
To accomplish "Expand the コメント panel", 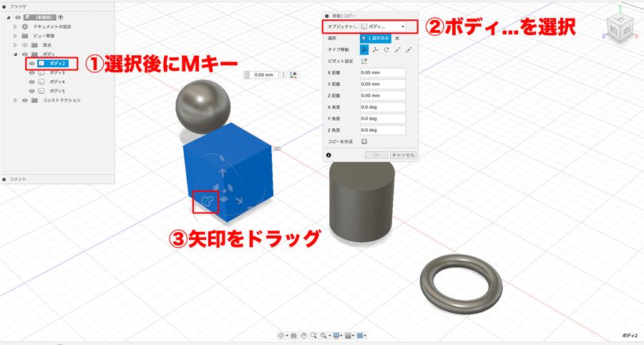I will [4, 180].
